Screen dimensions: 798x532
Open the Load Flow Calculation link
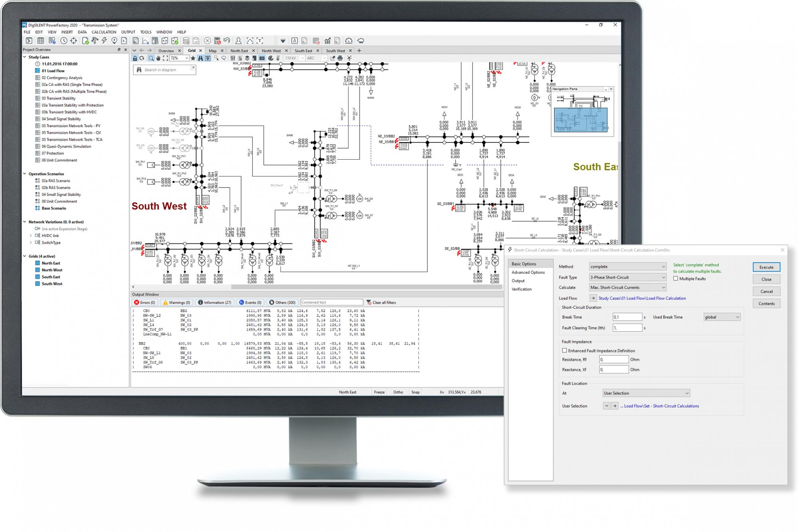pyautogui.click(x=642, y=298)
